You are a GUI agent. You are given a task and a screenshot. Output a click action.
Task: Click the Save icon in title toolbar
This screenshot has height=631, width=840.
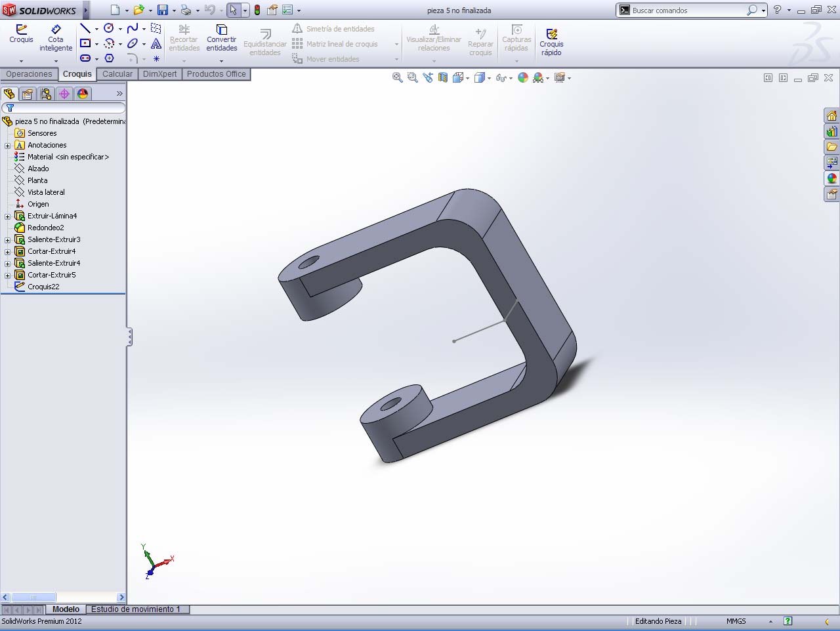tap(162, 10)
